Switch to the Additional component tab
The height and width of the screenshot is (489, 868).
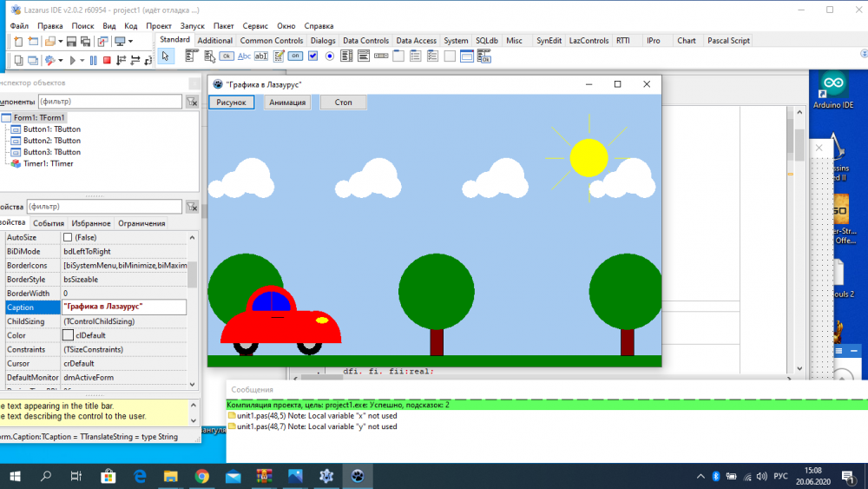[214, 41]
